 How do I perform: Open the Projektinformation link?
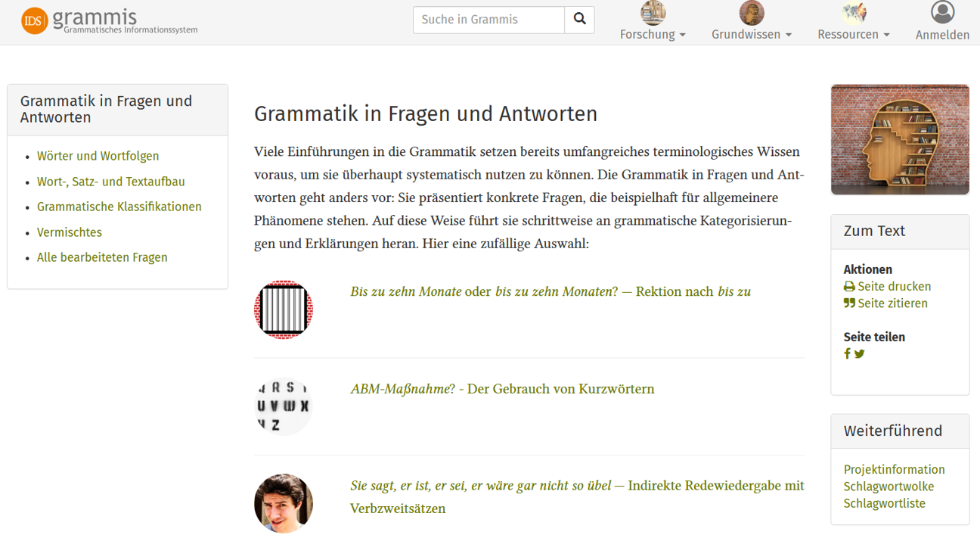pyautogui.click(x=894, y=469)
